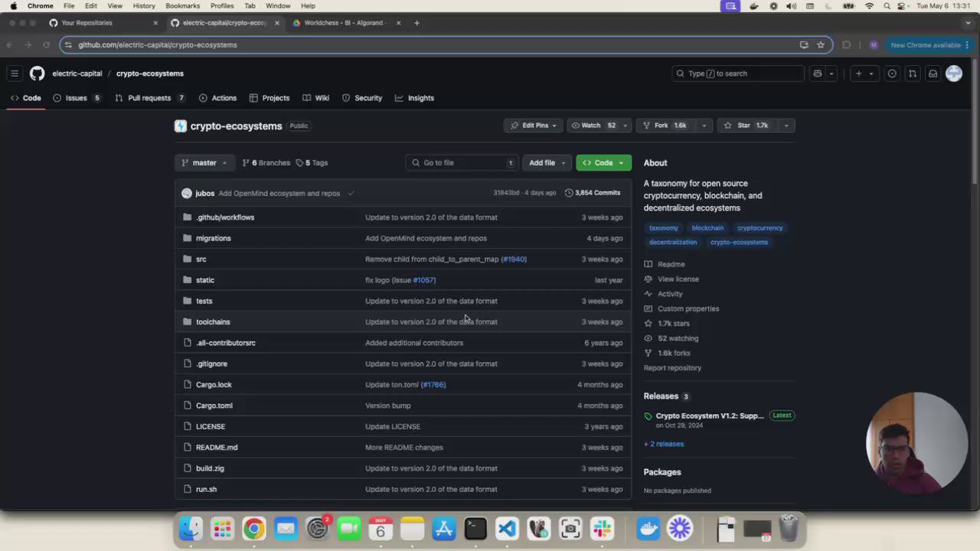This screenshot has width=980, height=551.
Task: Open the 3,854 Commits history
Action: pos(593,193)
